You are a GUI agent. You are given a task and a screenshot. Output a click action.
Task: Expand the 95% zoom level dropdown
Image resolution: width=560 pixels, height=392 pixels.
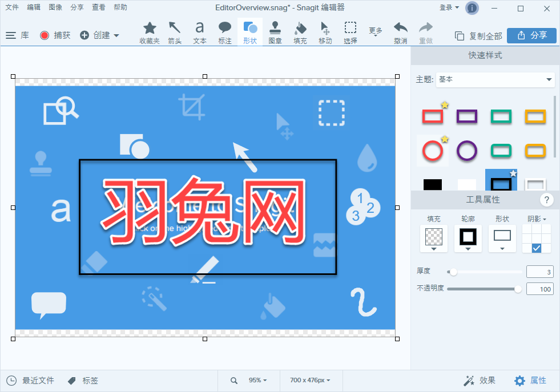point(257,381)
